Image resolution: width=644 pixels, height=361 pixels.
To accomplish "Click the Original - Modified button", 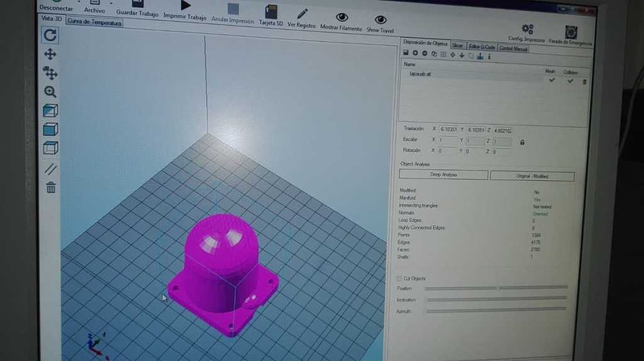I will pos(532,176).
